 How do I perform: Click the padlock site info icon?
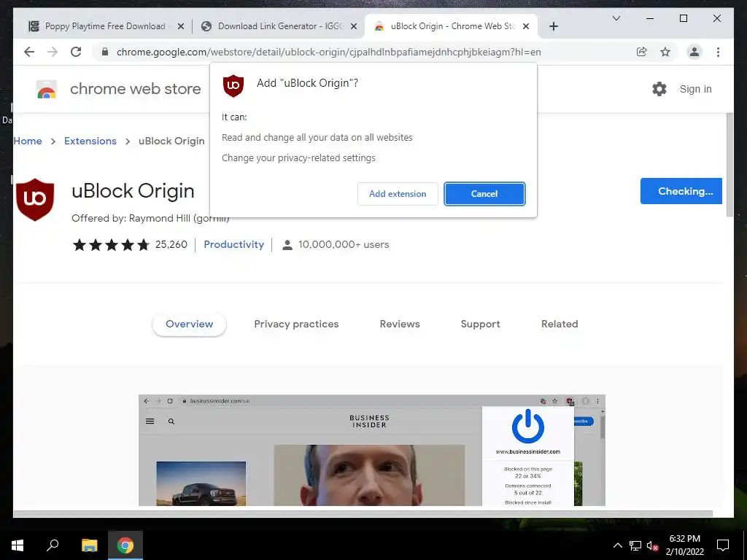[x=105, y=52]
